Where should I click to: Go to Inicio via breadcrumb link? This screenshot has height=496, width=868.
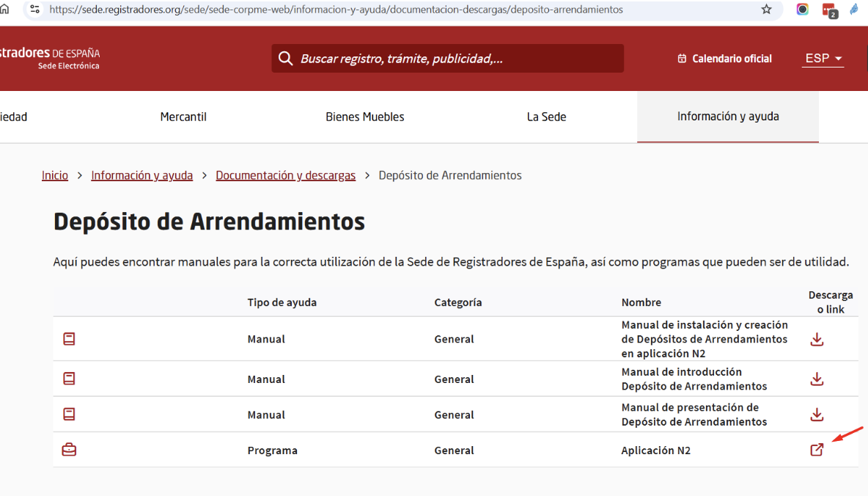point(55,175)
